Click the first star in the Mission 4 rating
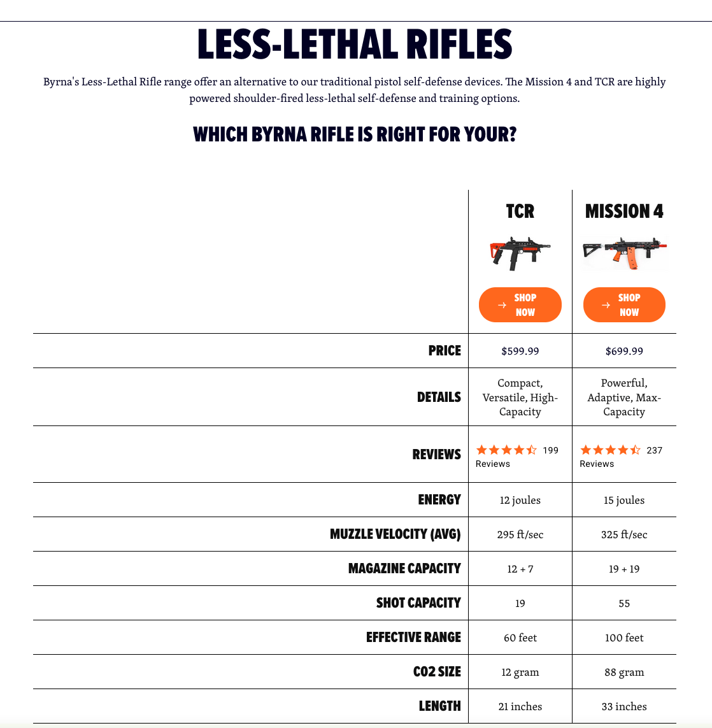The image size is (712, 728). (585, 450)
